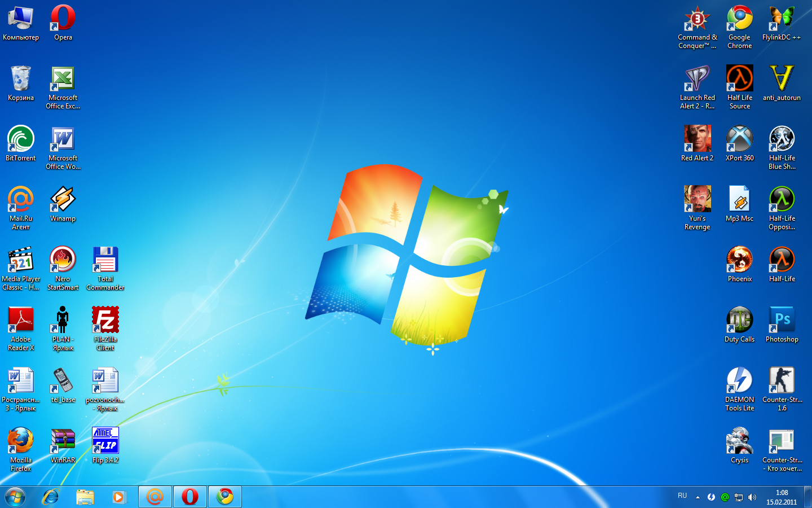Open the network tray icon
The image size is (812, 508).
click(x=739, y=497)
